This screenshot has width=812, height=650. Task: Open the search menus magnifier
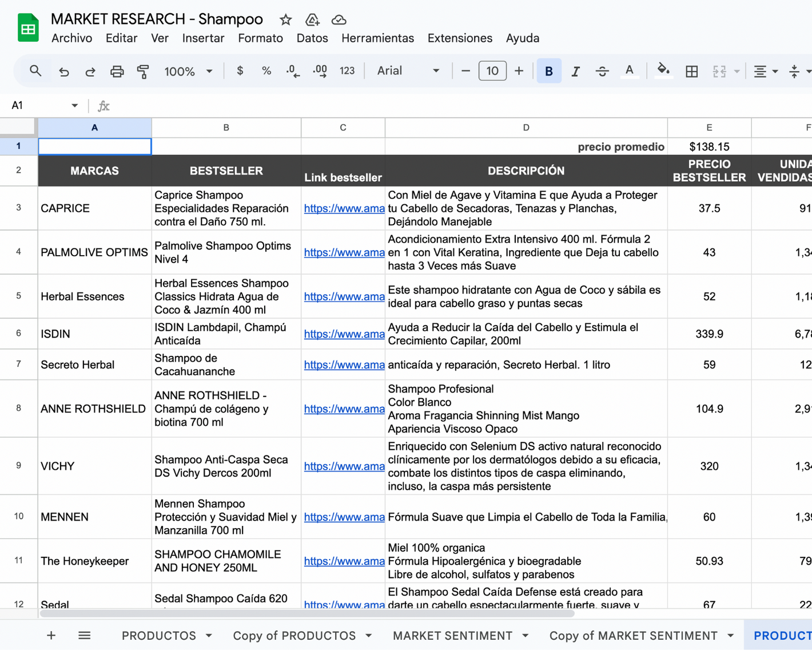35,71
